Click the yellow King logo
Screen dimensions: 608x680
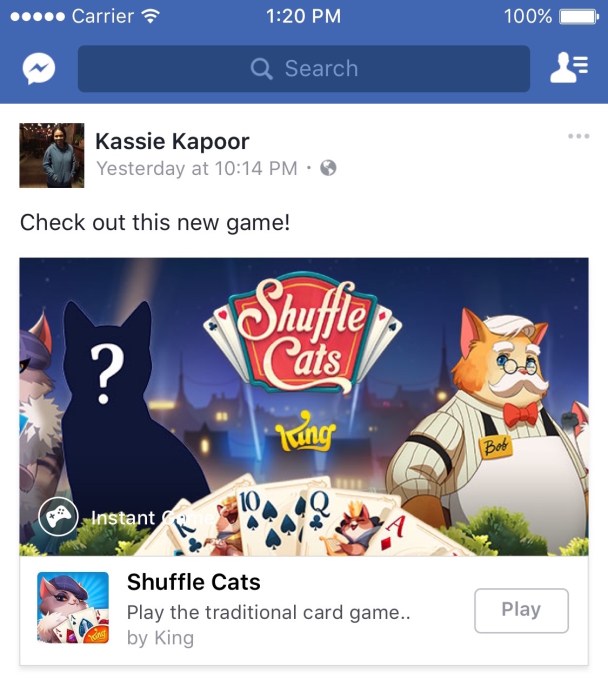[x=306, y=432]
